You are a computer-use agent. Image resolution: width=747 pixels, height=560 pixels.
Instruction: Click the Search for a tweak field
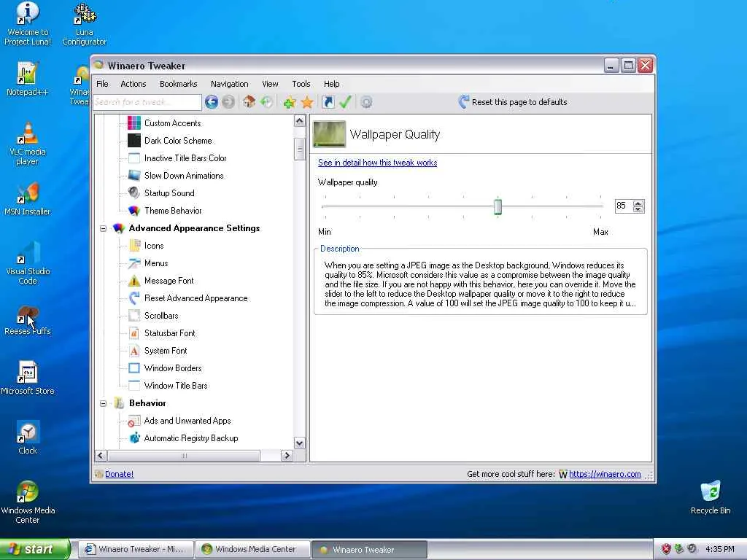(x=147, y=102)
